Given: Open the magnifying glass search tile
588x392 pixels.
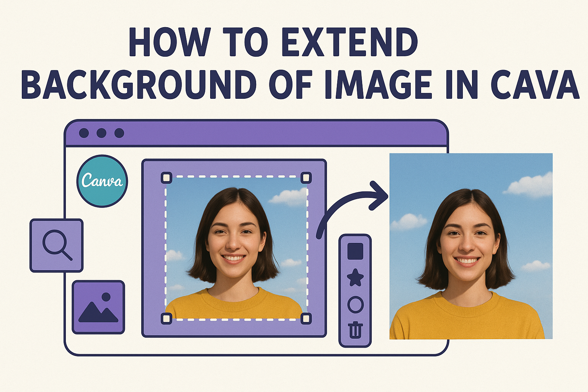Looking at the screenshot, I should (57, 245).
